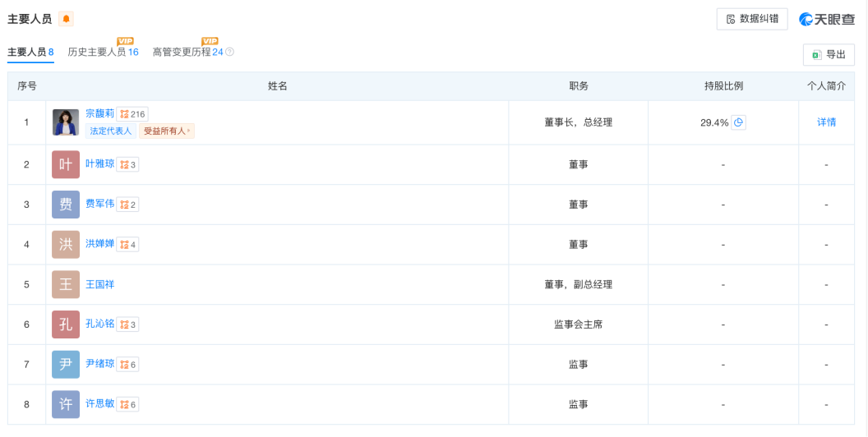Select the 主要人员 tab
The width and height of the screenshot is (868, 437).
pyautogui.click(x=30, y=52)
